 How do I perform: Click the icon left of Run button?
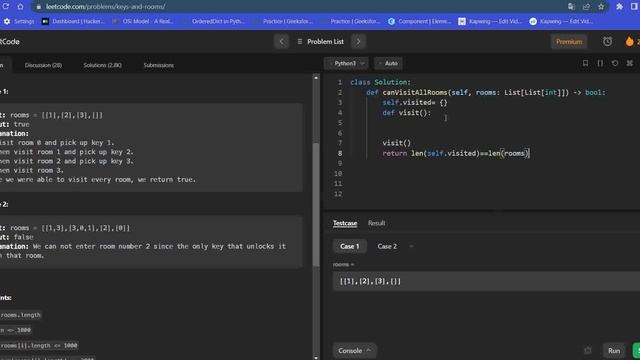(588, 351)
